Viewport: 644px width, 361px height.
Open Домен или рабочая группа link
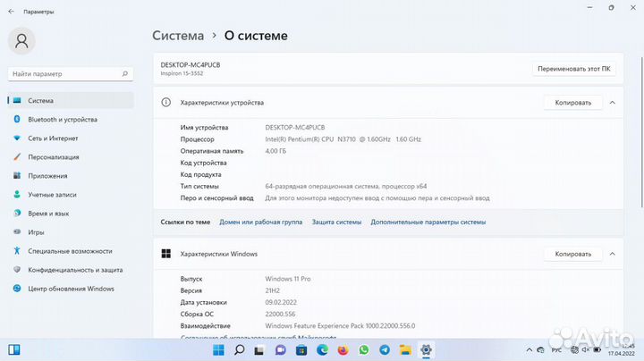coord(261,222)
